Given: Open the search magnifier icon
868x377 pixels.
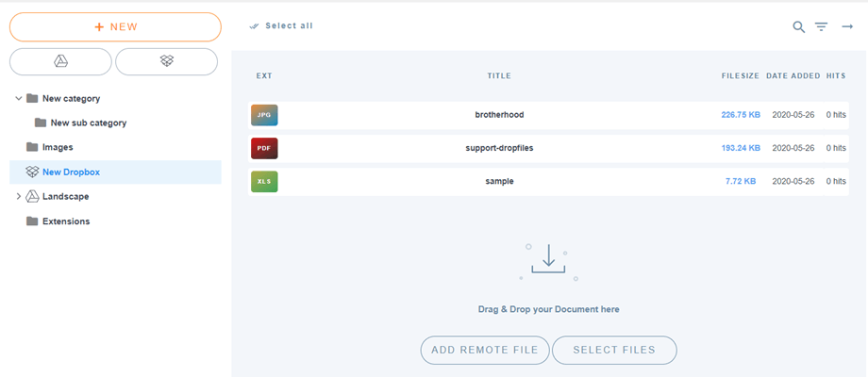Looking at the screenshot, I should 799,27.
